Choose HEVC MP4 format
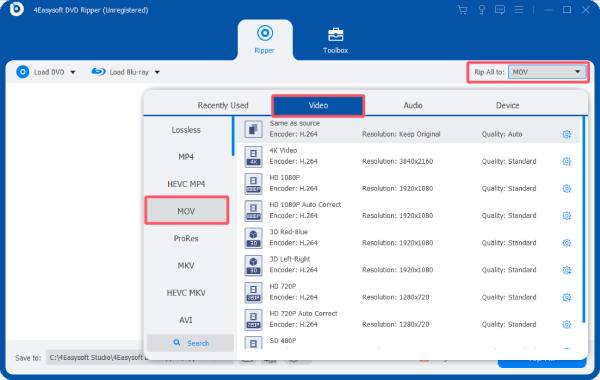600x380 pixels. click(x=186, y=184)
